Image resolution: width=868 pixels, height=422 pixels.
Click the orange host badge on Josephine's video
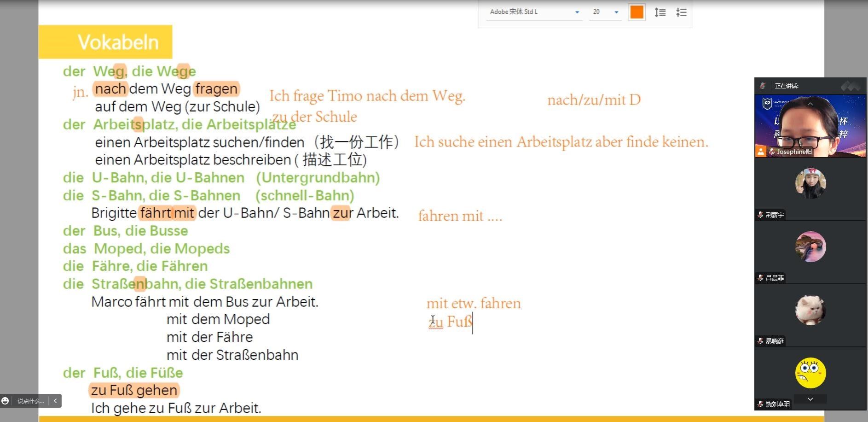[x=760, y=152]
